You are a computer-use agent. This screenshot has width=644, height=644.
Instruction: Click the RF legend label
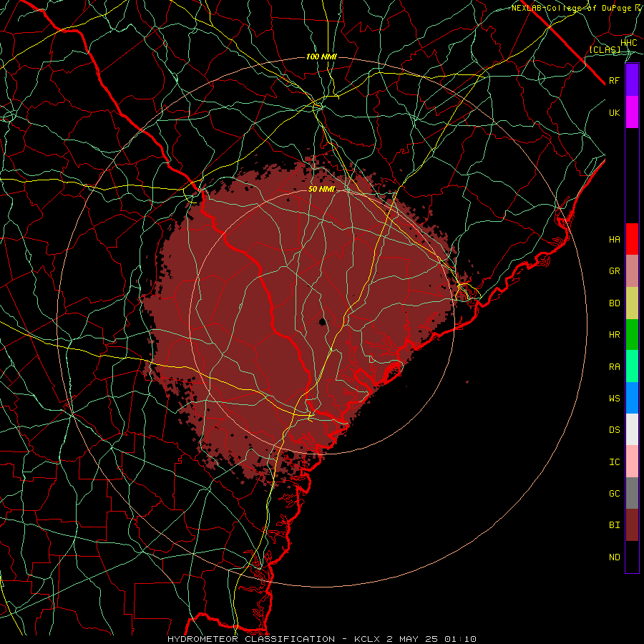614,80
